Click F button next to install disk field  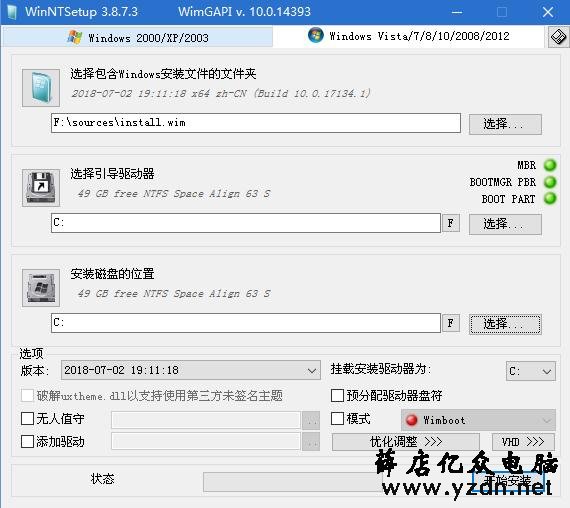[x=451, y=323]
